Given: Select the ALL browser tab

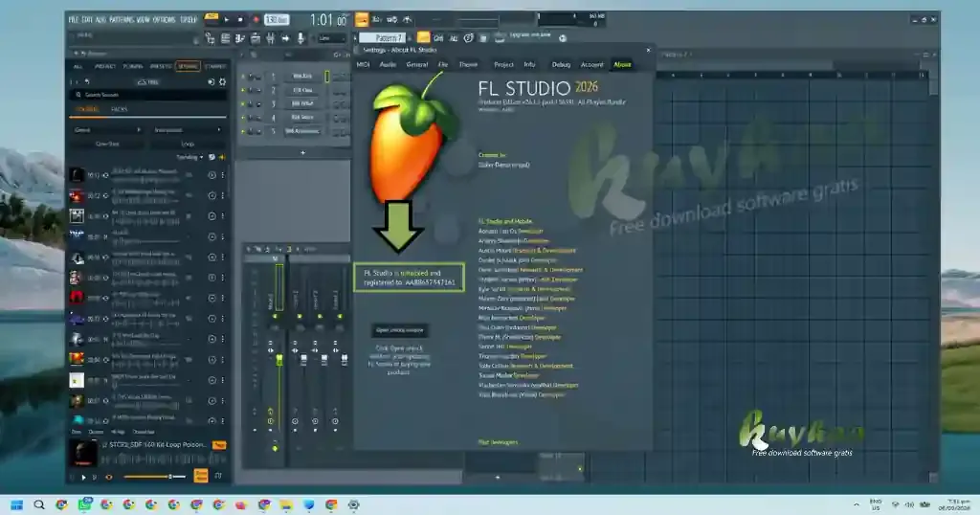Looking at the screenshot, I should click(x=78, y=66).
